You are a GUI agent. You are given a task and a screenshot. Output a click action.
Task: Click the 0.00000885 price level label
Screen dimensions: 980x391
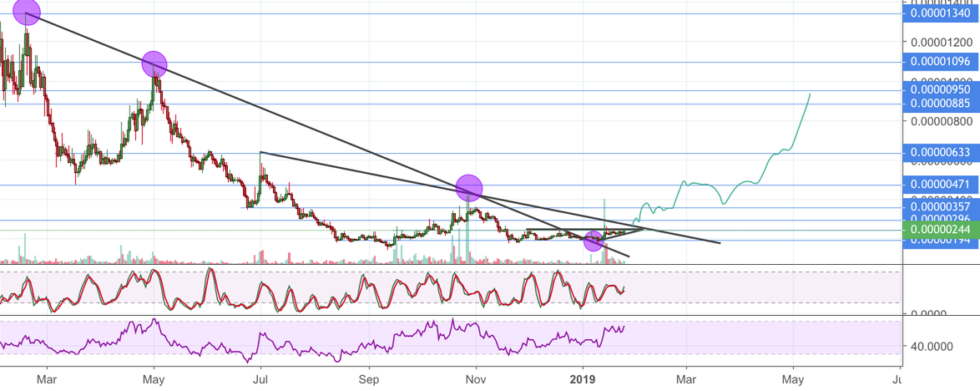point(941,104)
